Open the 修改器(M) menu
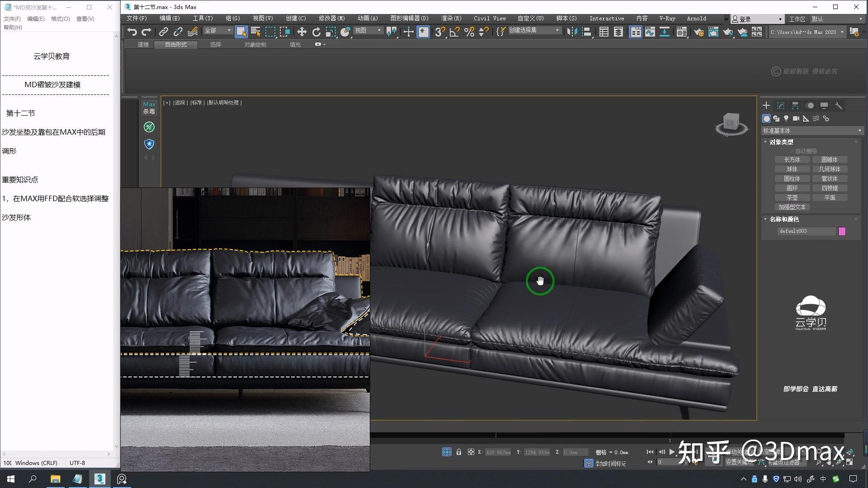 331,19
